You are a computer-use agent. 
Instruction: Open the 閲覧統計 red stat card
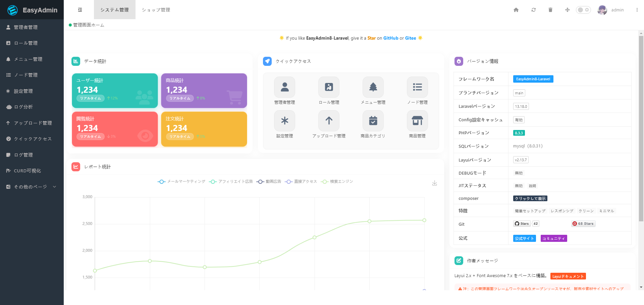(x=115, y=129)
